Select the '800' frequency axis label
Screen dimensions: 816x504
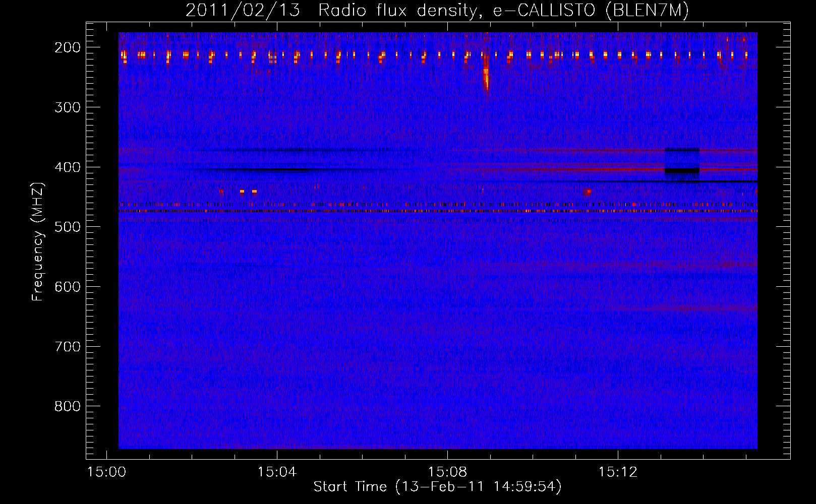68,406
